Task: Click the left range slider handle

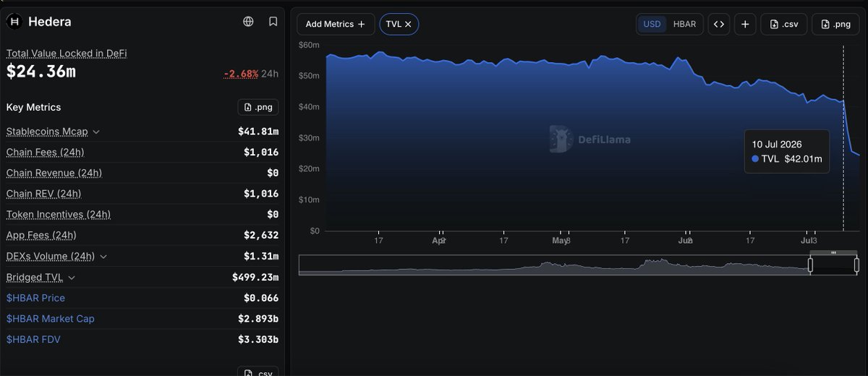Action: tap(810, 265)
